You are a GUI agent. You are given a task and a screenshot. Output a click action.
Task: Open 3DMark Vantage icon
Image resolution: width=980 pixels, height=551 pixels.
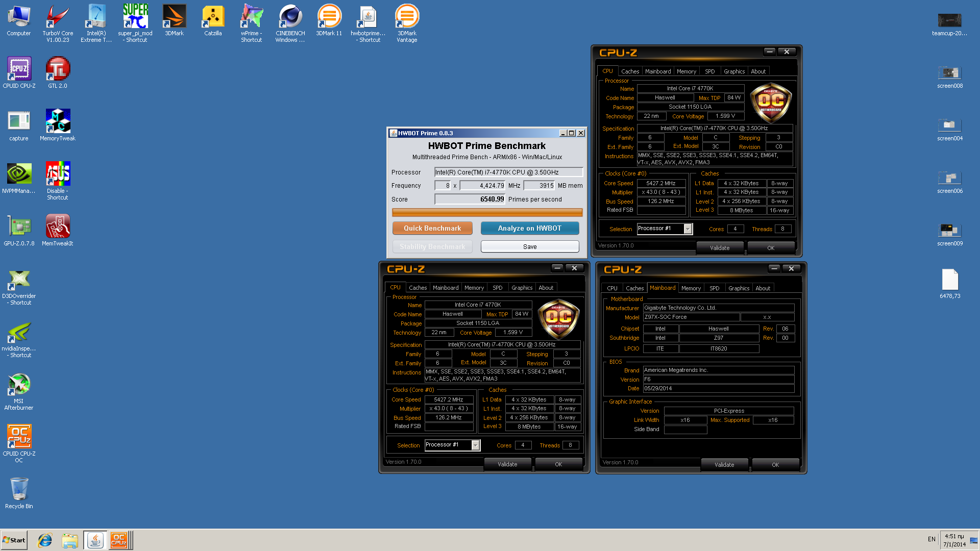click(407, 23)
